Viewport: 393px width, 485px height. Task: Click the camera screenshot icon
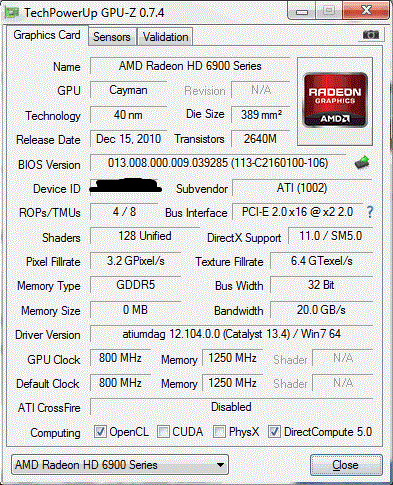click(x=371, y=34)
